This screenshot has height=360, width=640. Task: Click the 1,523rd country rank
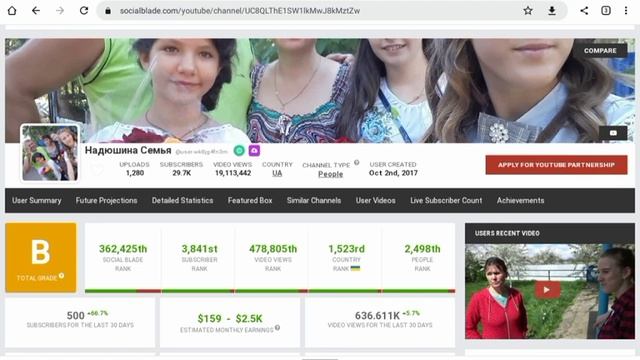[347, 249]
